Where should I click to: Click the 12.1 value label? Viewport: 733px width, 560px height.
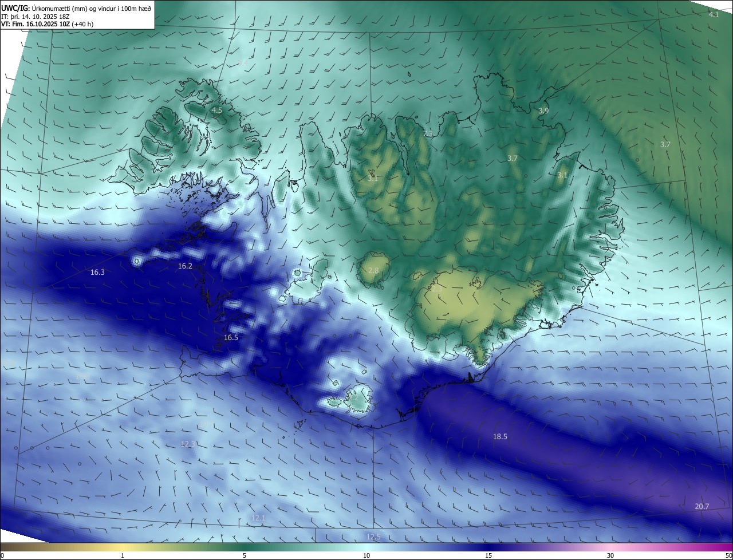(258, 518)
